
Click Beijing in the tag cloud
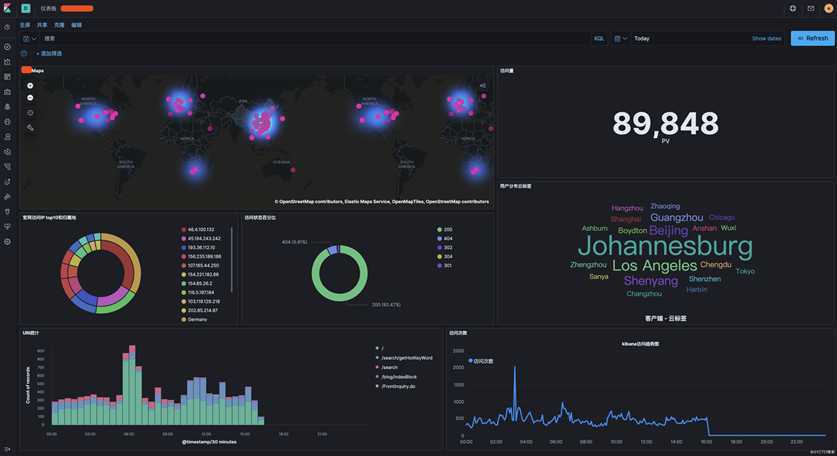(x=668, y=230)
